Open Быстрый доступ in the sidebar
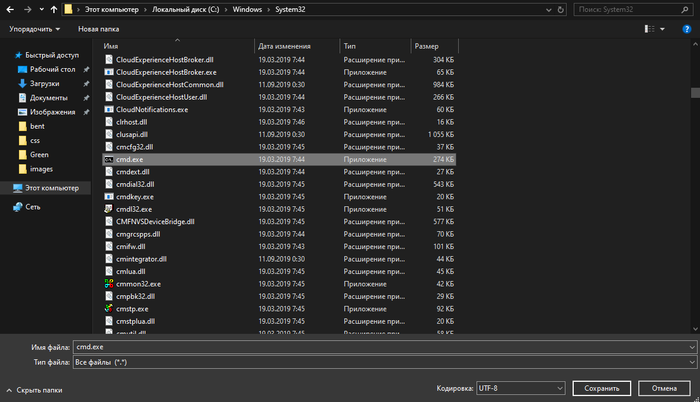This screenshot has width=700, height=402. 52,56
